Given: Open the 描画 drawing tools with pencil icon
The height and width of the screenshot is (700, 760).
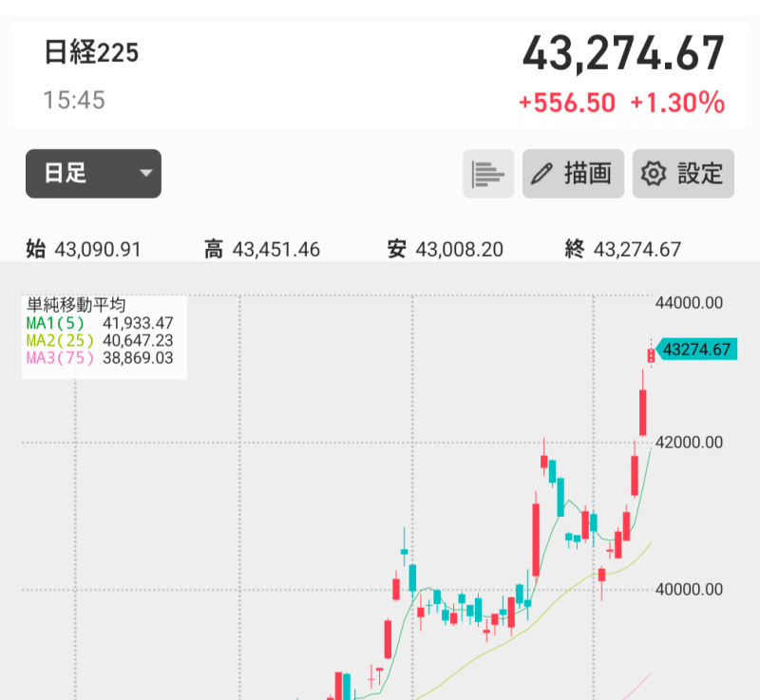Looking at the screenshot, I should click(573, 174).
